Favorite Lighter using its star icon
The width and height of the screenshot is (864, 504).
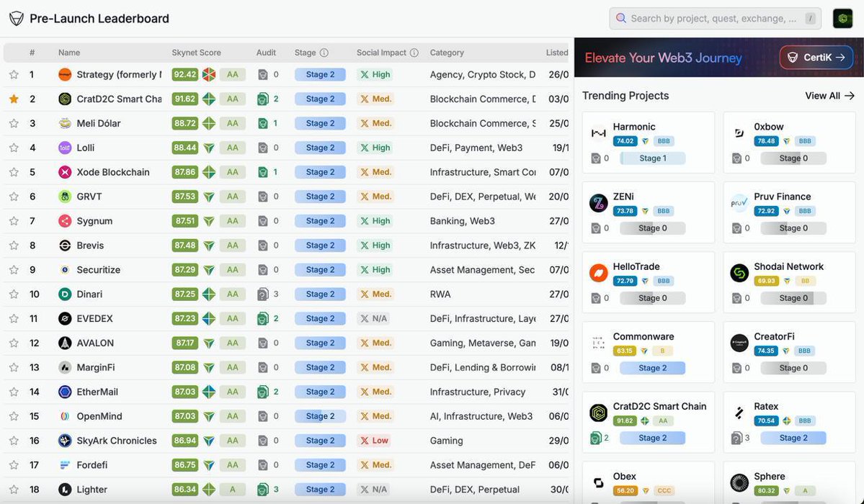tap(14, 489)
